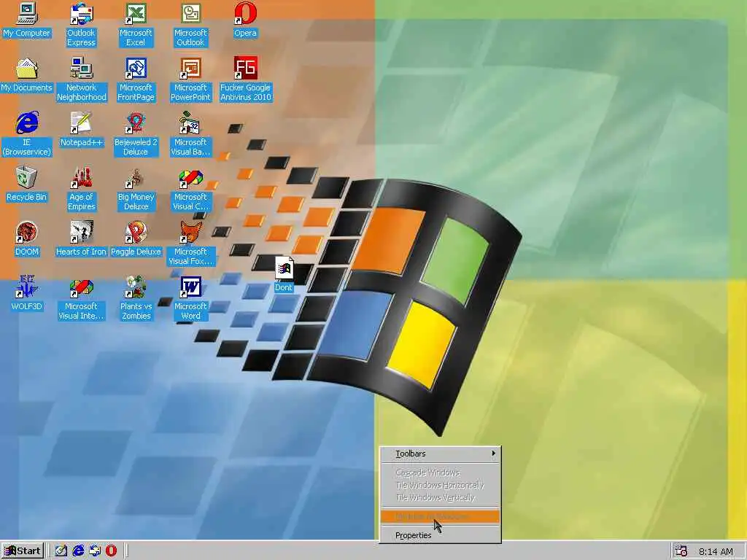Viewport: 747px width, 560px height.
Task: Click Show Desktop in Quick Launch
Action: 61,551
